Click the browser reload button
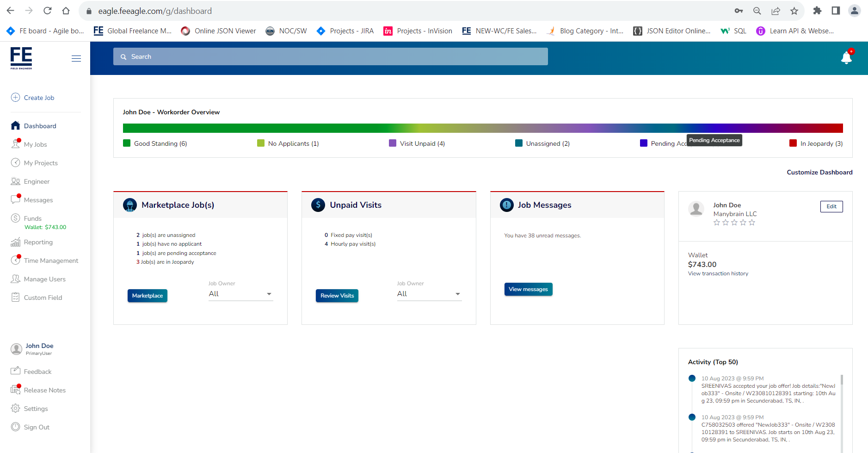The height and width of the screenshot is (453, 868). 47,11
